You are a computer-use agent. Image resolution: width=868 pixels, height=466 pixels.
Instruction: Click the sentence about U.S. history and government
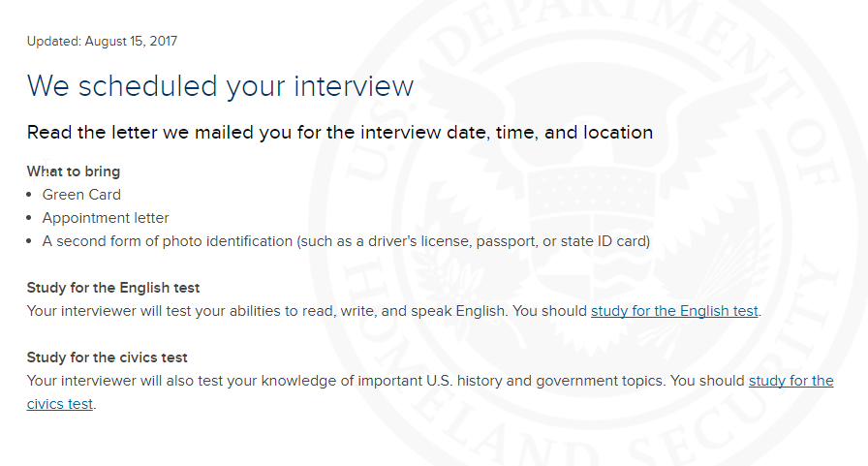click(346, 381)
